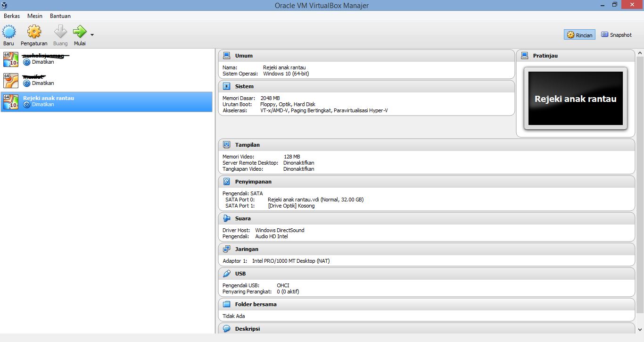This screenshot has height=342, width=644.
Task: Click the OS icon of Rejeki anak rantau
Action: coord(10,101)
